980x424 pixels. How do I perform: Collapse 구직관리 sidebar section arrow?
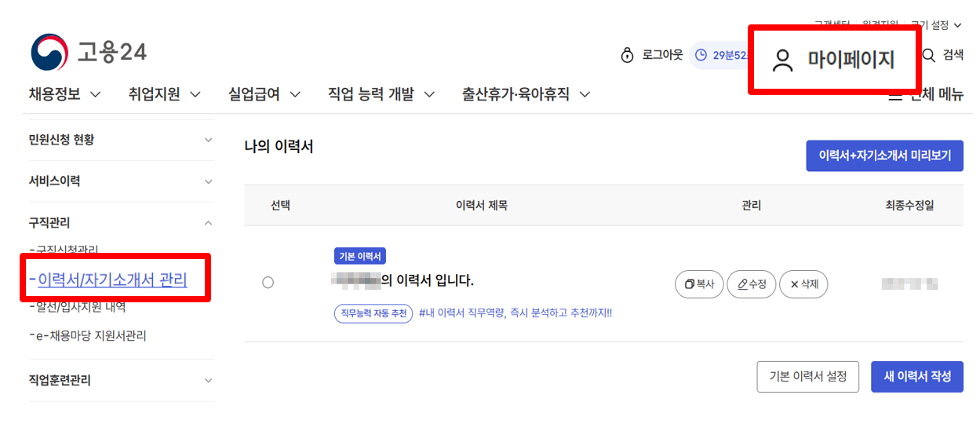tap(208, 223)
